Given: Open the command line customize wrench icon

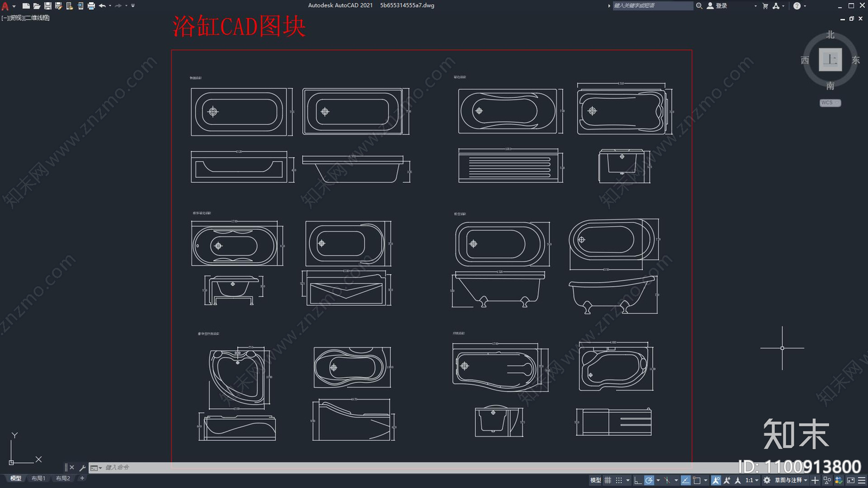Looking at the screenshot, I should click(x=82, y=467).
